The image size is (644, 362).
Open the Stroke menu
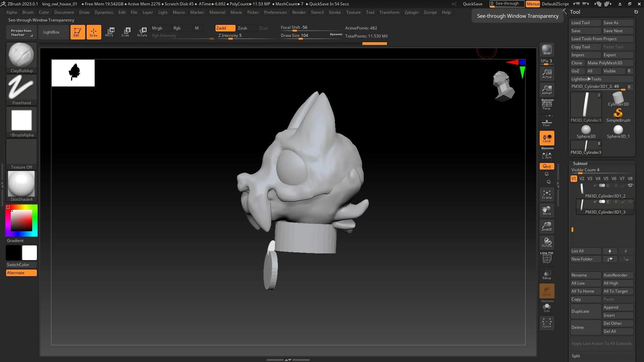click(335, 12)
